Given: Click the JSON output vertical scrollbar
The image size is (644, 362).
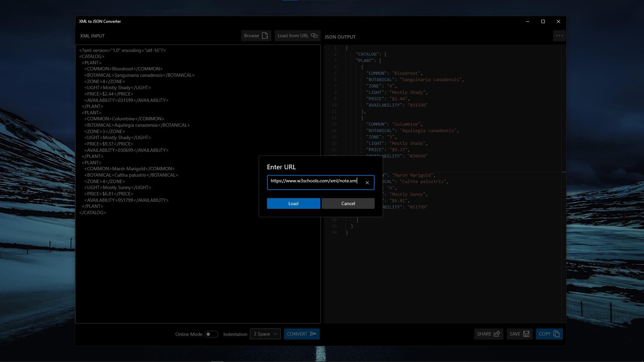Looking at the screenshot, I should (564, 134).
